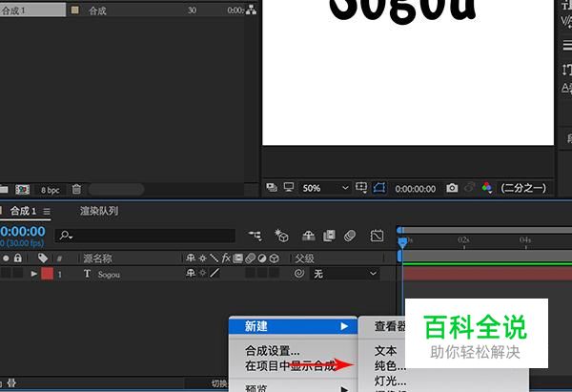Toggle draft 3D icon in timeline

point(281,236)
